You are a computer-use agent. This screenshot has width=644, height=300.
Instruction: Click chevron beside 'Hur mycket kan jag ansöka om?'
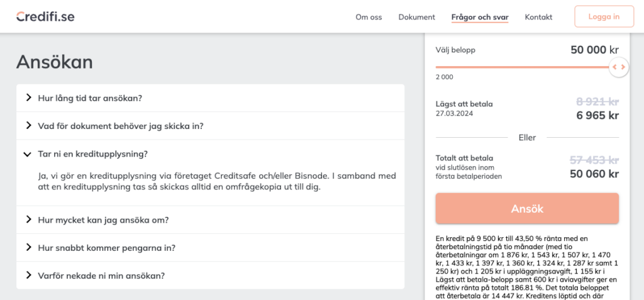click(x=28, y=219)
